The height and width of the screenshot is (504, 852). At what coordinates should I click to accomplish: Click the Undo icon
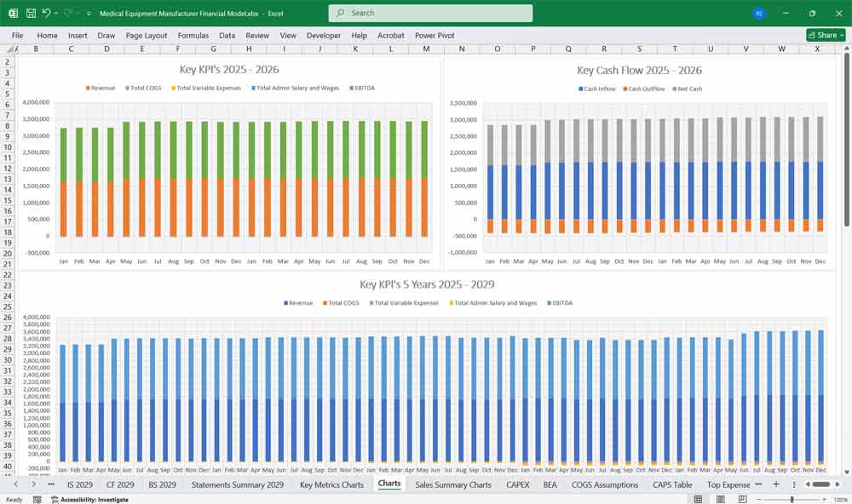49,13
